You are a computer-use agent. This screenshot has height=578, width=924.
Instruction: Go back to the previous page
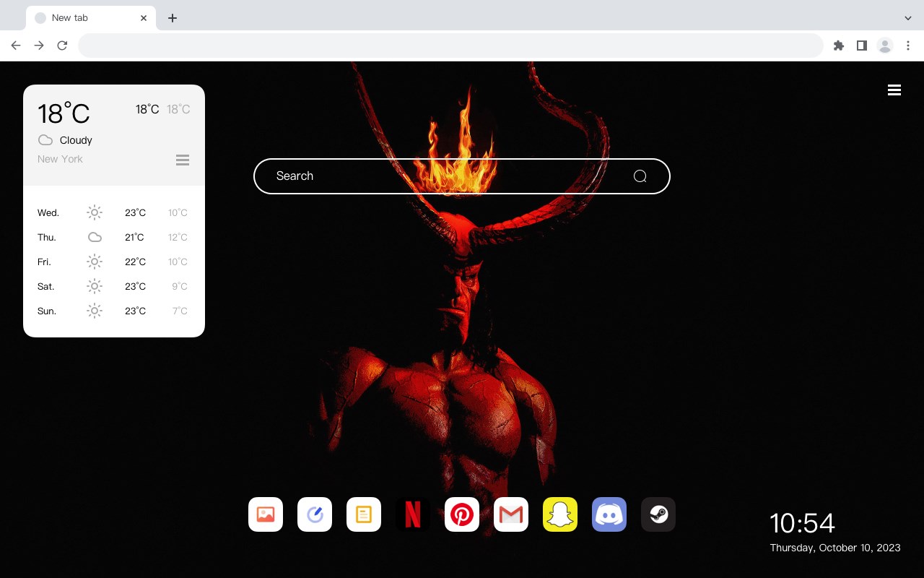coord(16,46)
